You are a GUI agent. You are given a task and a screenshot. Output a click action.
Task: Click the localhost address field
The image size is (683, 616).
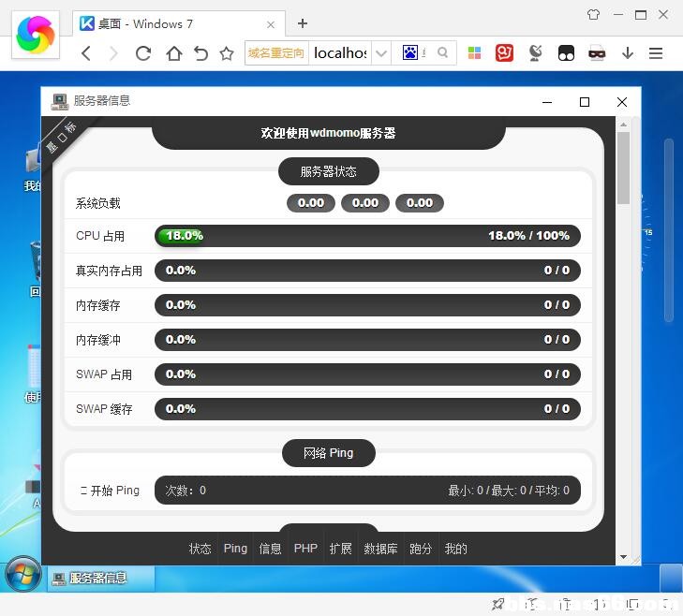pyautogui.click(x=340, y=53)
